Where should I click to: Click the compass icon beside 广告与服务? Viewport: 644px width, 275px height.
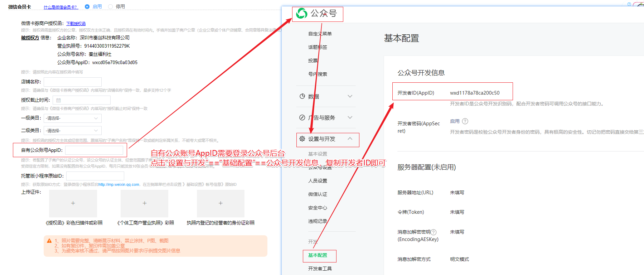pyautogui.click(x=302, y=117)
